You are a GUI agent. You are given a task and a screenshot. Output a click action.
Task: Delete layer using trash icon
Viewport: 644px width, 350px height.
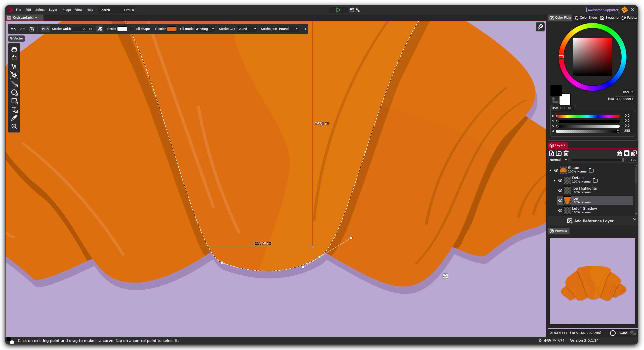tap(566, 153)
